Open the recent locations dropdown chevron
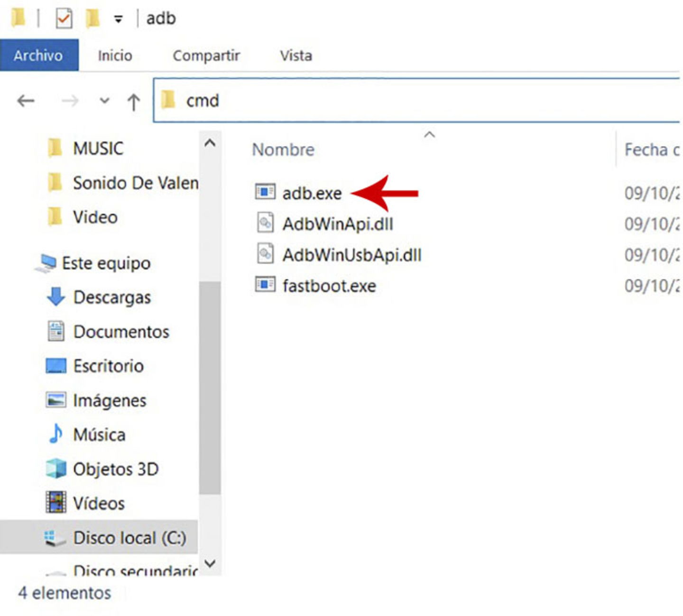The image size is (683, 616). click(104, 101)
